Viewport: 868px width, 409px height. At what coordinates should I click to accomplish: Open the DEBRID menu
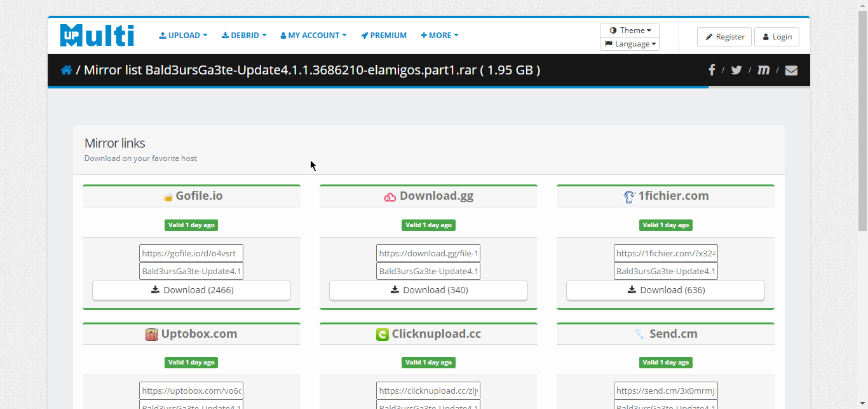[x=244, y=35]
